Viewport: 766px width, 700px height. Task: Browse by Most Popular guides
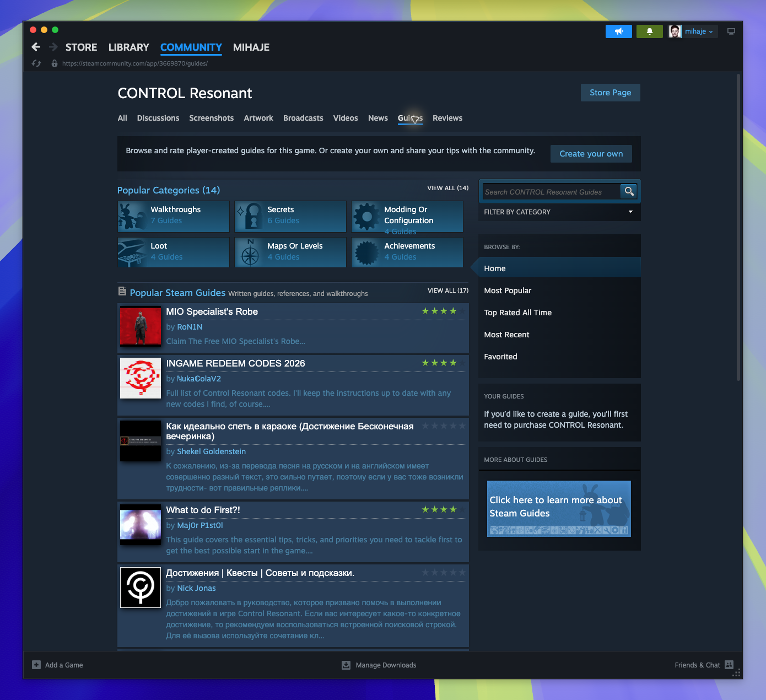click(x=559, y=290)
